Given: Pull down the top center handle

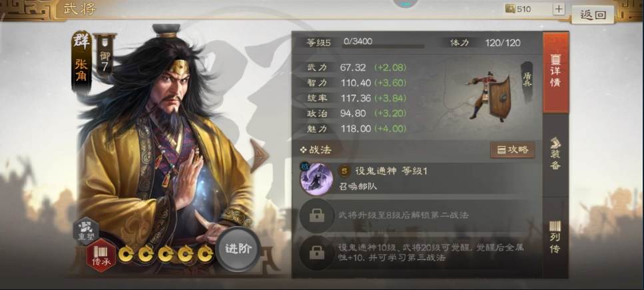Looking at the screenshot, I should [x=406, y=4].
